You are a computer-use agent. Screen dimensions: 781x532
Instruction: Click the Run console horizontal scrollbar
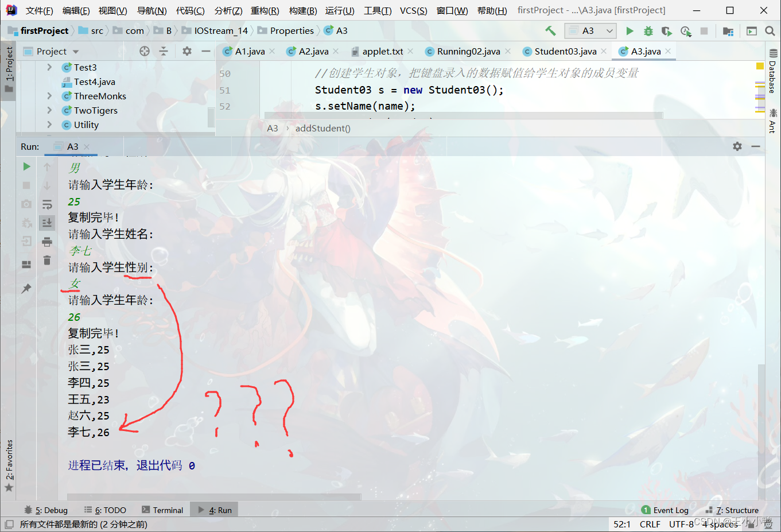pyautogui.click(x=214, y=496)
